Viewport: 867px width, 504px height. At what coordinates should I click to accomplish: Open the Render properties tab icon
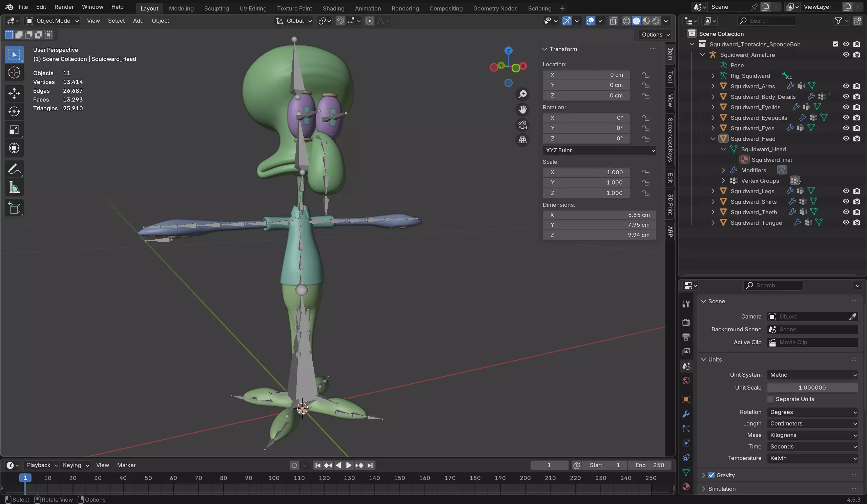pyautogui.click(x=686, y=322)
